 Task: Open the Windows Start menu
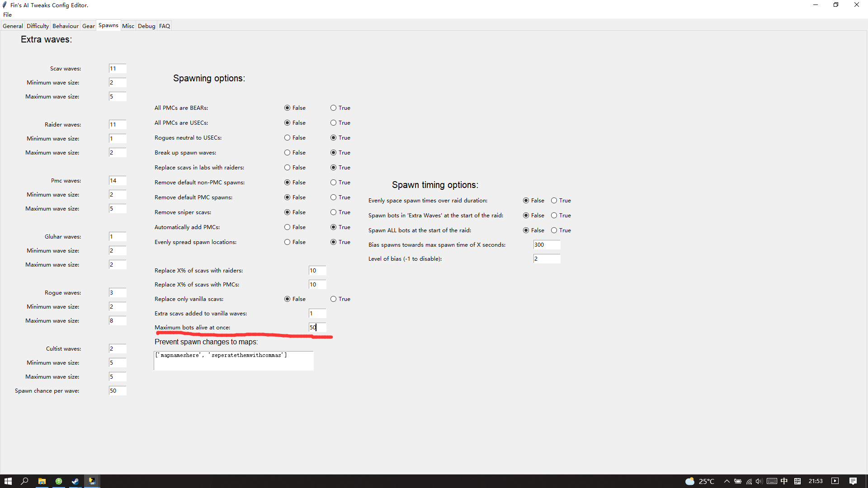point(8,481)
